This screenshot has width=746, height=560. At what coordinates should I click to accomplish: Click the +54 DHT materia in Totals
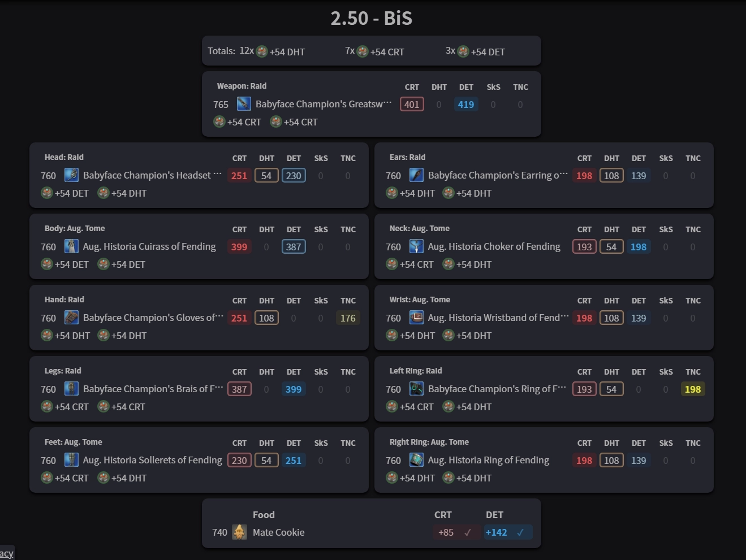[x=262, y=51]
